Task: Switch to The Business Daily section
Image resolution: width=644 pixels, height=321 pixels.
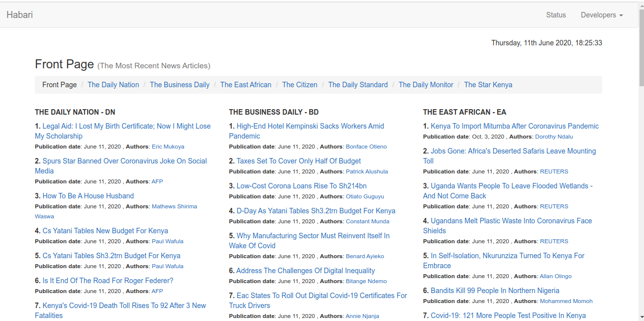Action: [x=179, y=85]
